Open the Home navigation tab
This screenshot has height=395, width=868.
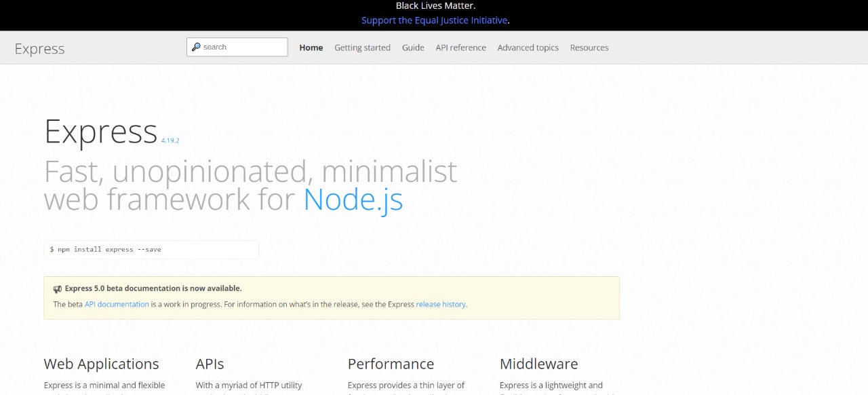311,48
